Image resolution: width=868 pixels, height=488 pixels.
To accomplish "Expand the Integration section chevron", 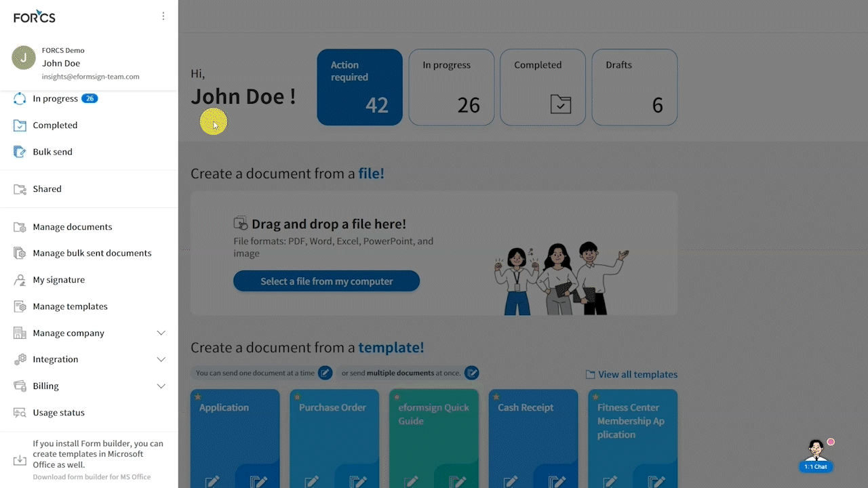I will (161, 359).
